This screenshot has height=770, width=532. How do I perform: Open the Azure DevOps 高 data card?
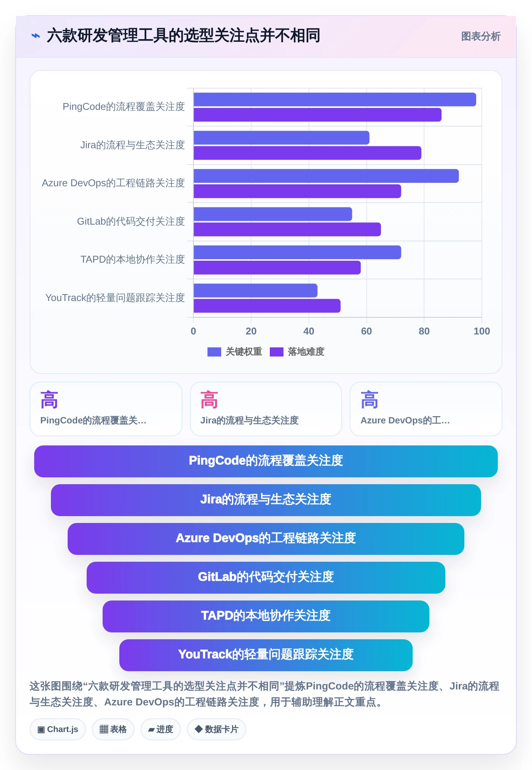pos(426,409)
